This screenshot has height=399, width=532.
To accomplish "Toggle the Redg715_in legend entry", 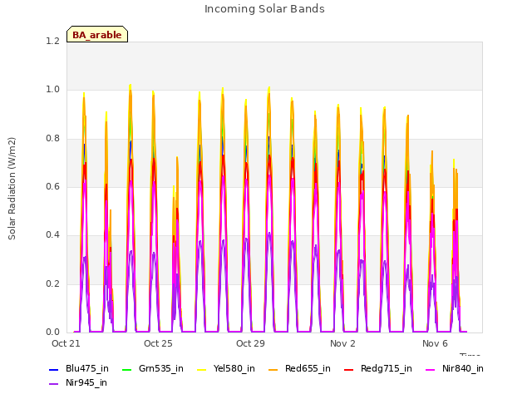I will pyautogui.click(x=378, y=369).
